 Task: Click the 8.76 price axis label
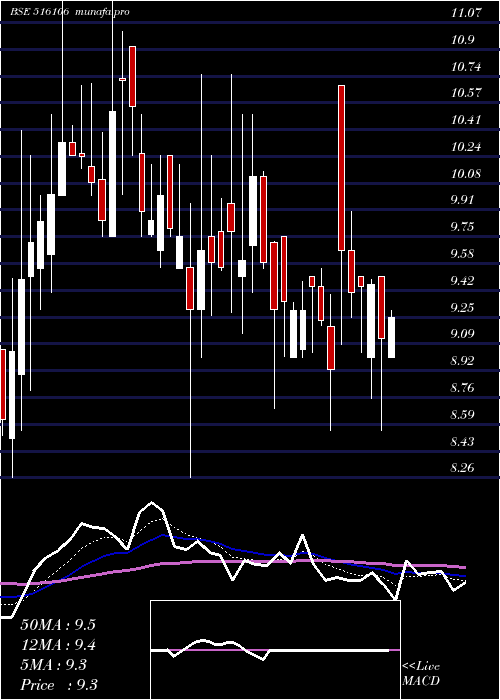[x=462, y=388]
